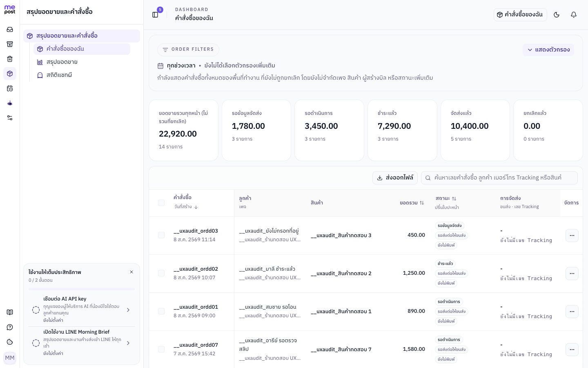The width and height of the screenshot is (588, 368).
Task: Select คำสั่งซื้อของฉัน in the sidebar tree
Action: (82, 49)
